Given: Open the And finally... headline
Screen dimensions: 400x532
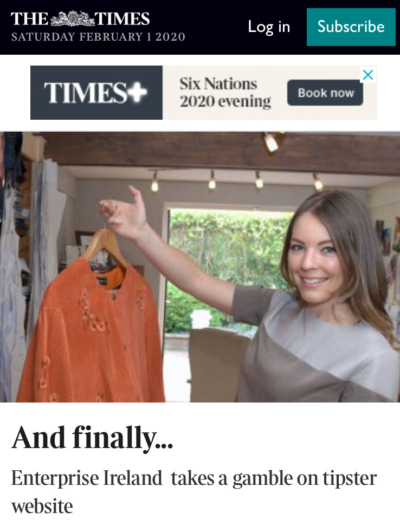Looking at the screenshot, I should pos(92,438).
